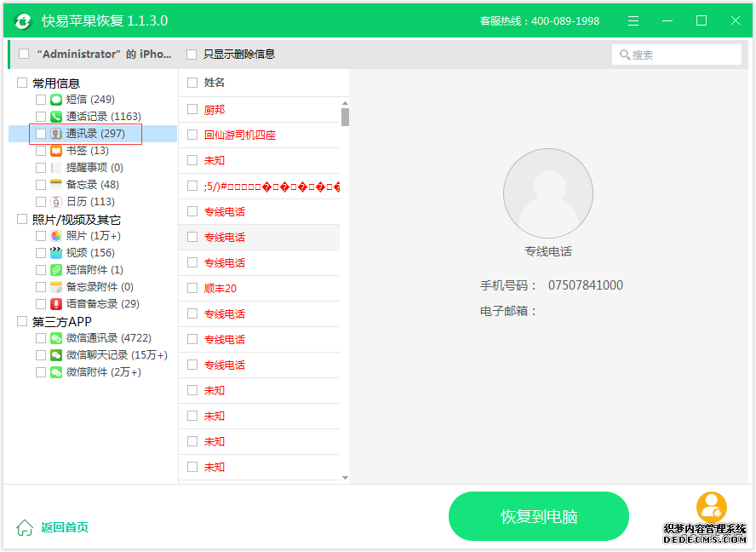Screen dimensions: 756x552
Task: Check the Administrator iPhone device checkbox
Action: 24,54
